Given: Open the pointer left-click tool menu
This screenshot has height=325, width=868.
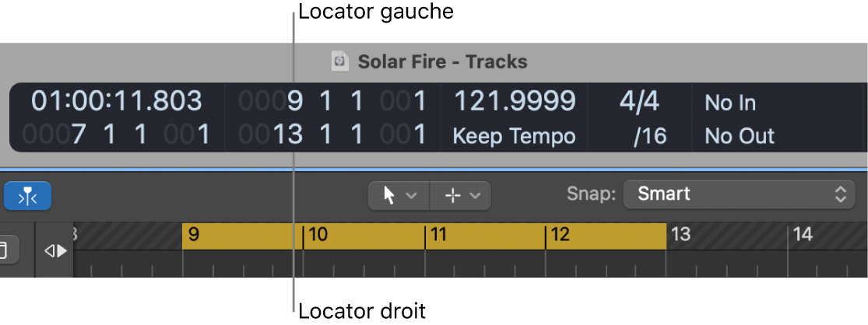Looking at the screenshot, I should 400,196.
